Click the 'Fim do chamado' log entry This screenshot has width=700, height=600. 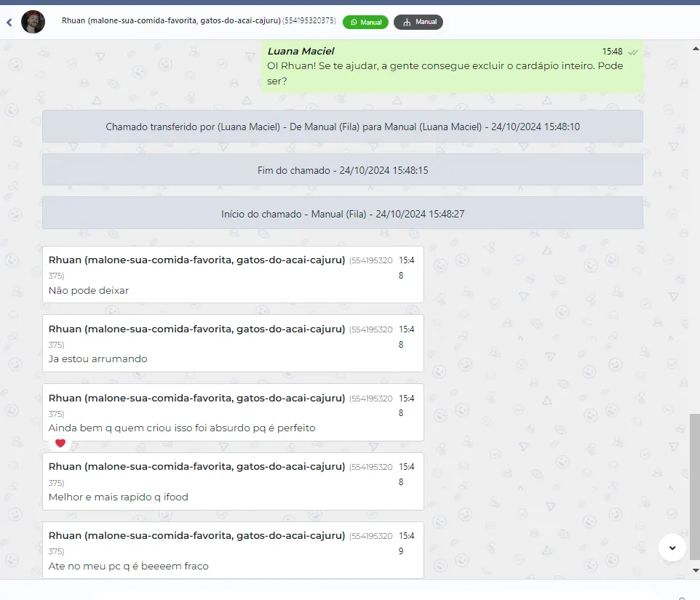pyautogui.click(x=343, y=170)
